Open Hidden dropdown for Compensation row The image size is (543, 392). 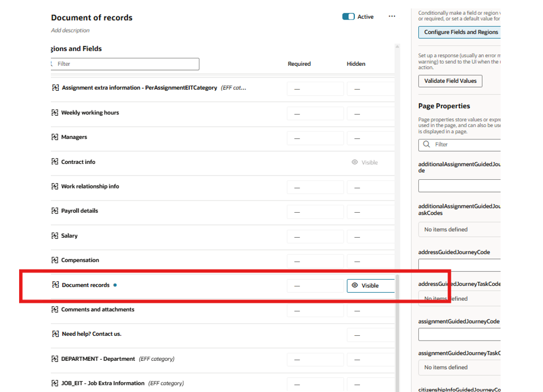pyautogui.click(x=371, y=262)
